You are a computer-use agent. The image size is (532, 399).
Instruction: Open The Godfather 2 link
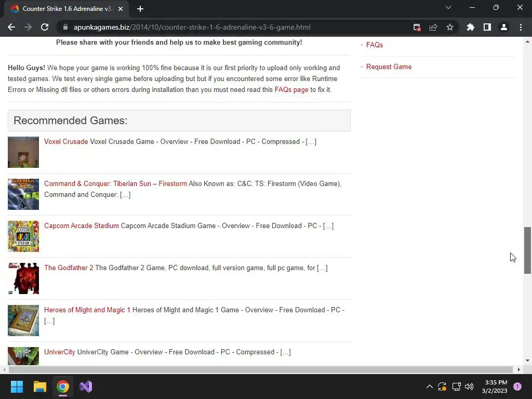tap(69, 268)
